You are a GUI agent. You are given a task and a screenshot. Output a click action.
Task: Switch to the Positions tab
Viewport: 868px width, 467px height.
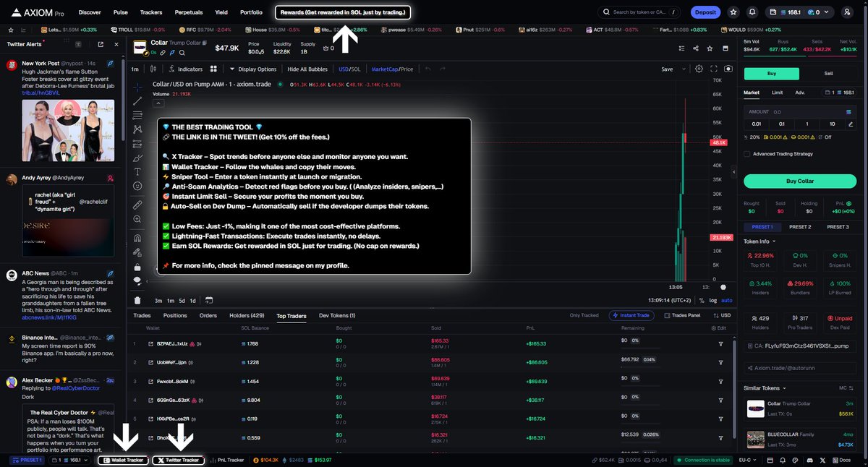(175, 315)
